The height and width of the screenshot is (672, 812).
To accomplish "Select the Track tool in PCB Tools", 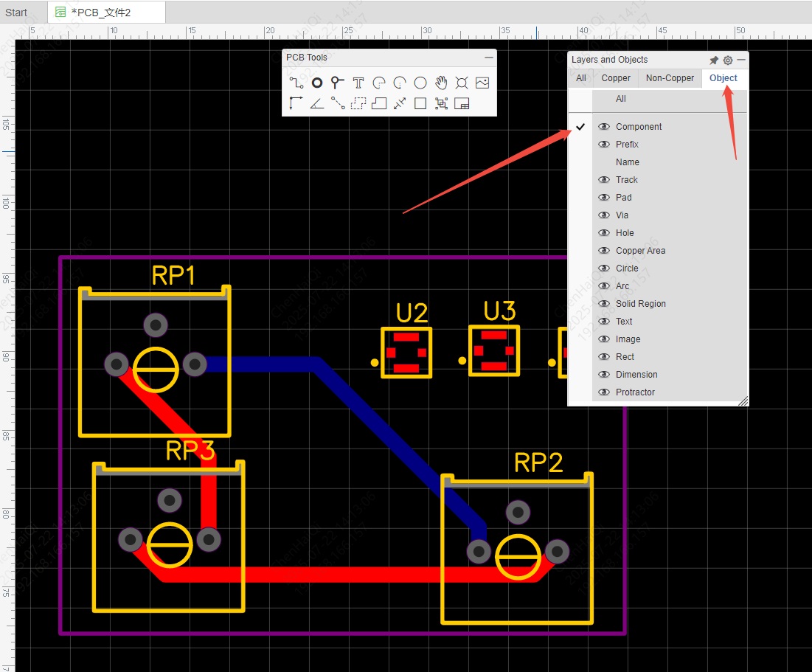I will 296,83.
